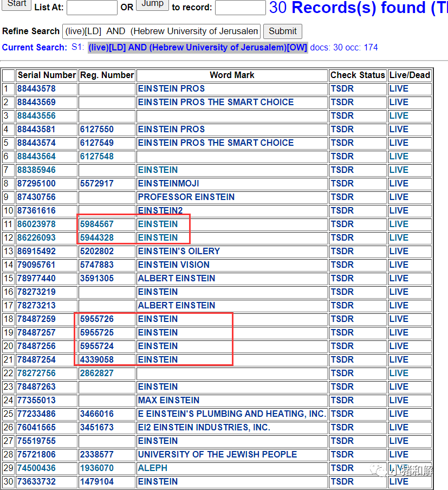Open serial number 87361616
The width and height of the screenshot is (448, 490).
36,211
